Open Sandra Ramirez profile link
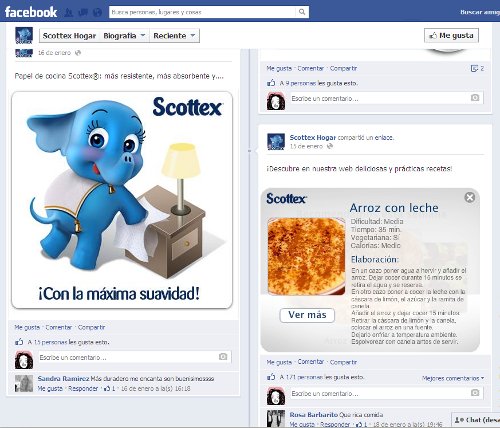Image resolution: width=500 pixels, height=428 pixels. click(x=63, y=379)
